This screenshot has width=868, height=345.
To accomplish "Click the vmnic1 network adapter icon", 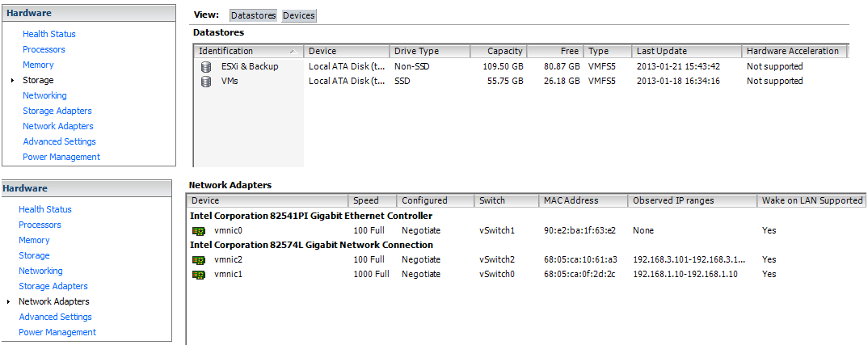I will 199,275.
